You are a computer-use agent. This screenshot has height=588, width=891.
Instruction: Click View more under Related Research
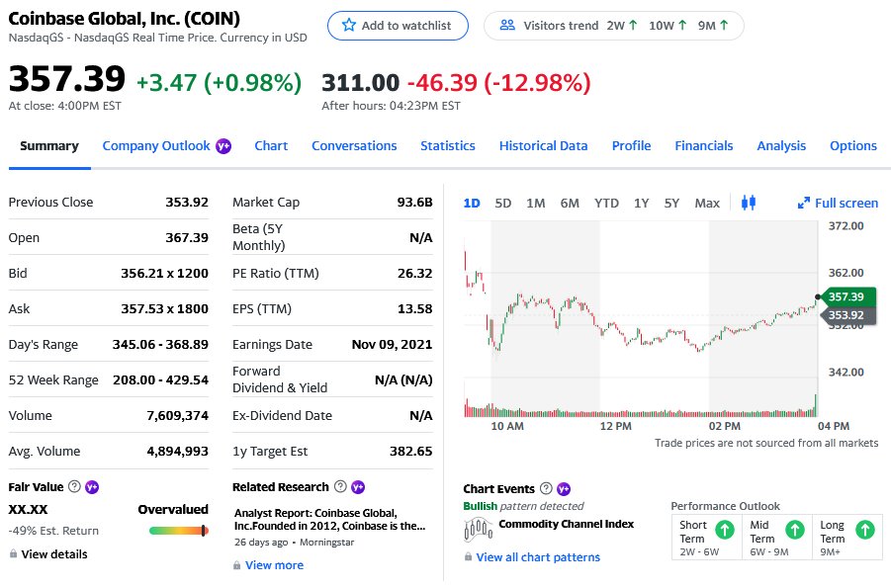tap(274, 565)
